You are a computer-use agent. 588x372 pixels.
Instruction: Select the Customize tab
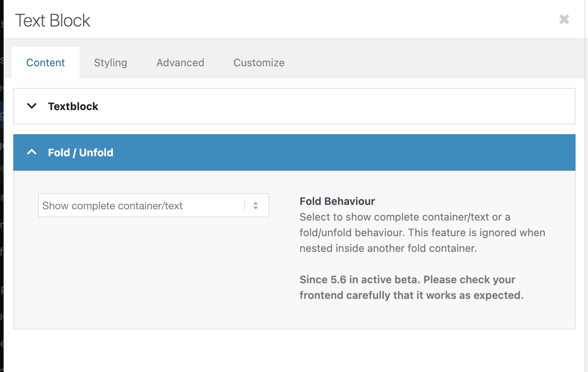tap(259, 63)
